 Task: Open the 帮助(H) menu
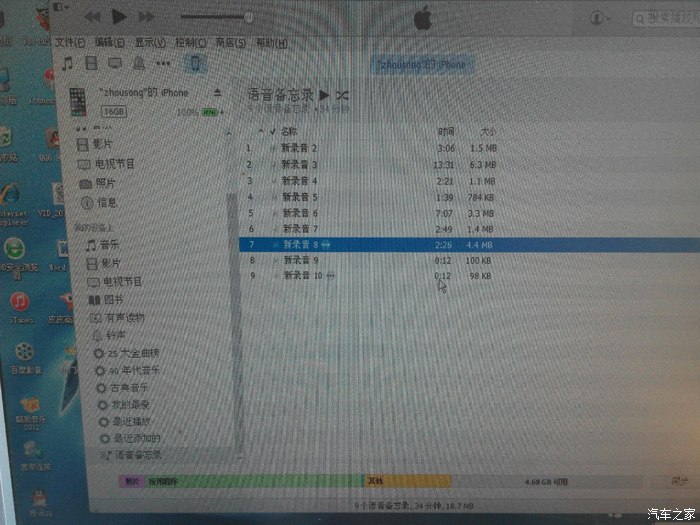271,43
